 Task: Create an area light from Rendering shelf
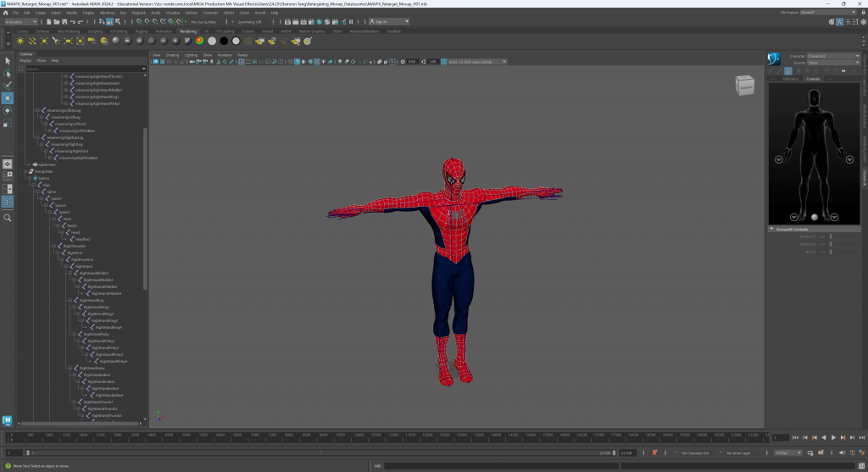(68, 41)
